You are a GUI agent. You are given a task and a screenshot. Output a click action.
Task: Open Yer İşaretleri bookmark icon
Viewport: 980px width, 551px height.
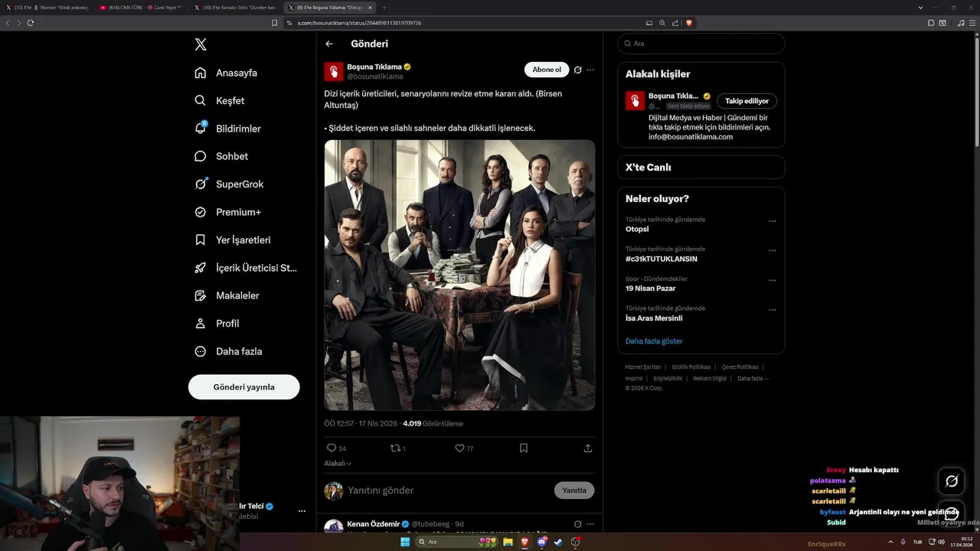pyautogui.click(x=201, y=240)
